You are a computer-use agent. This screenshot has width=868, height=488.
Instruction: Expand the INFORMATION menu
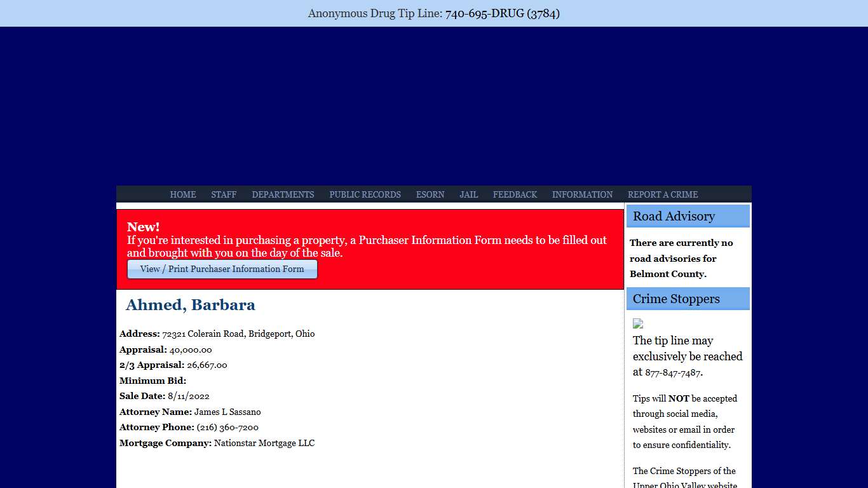(x=582, y=194)
